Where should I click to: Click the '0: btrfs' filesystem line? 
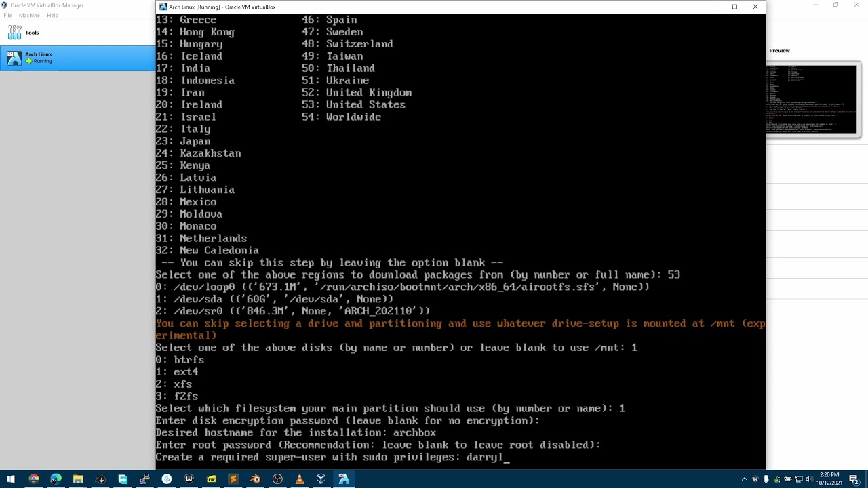[180, 360]
